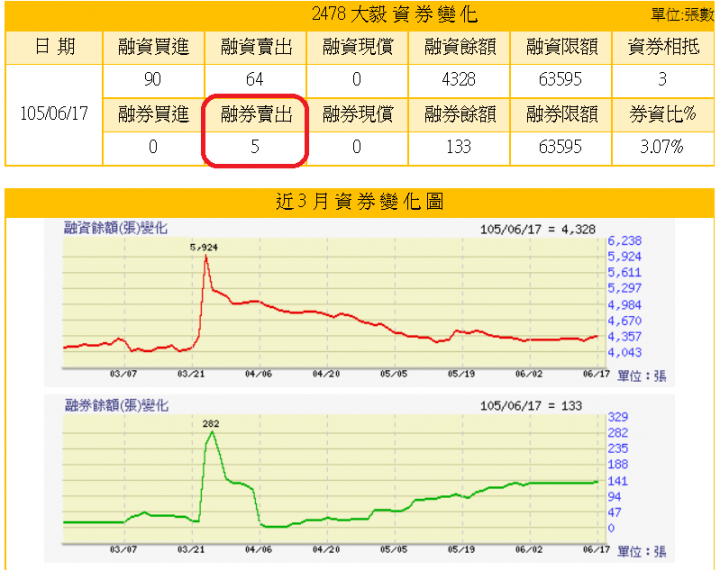Click '03/21' on the 融資 chart axis
This screenshot has width=720, height=570.
pos(191,374)
